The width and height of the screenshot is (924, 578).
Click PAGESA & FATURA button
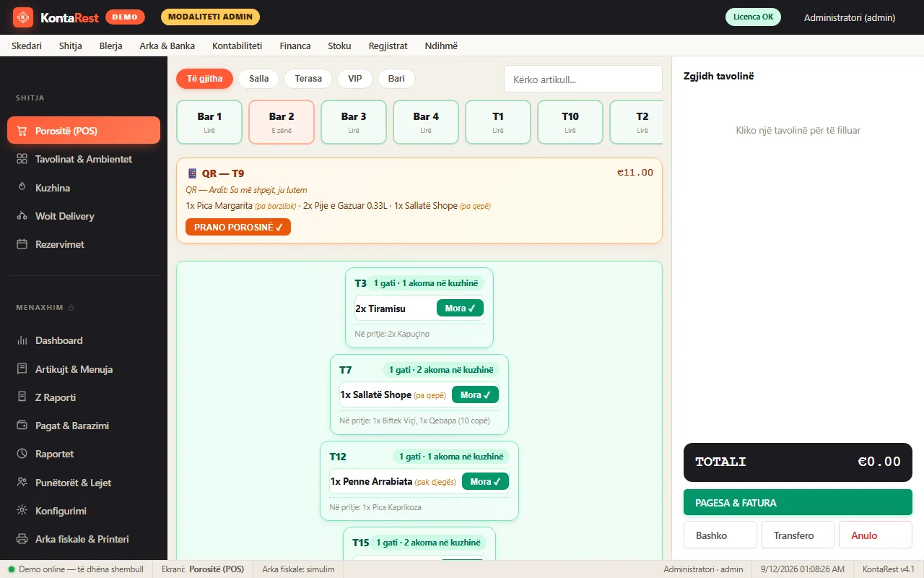pyautogui.click(x=798, y=502)
